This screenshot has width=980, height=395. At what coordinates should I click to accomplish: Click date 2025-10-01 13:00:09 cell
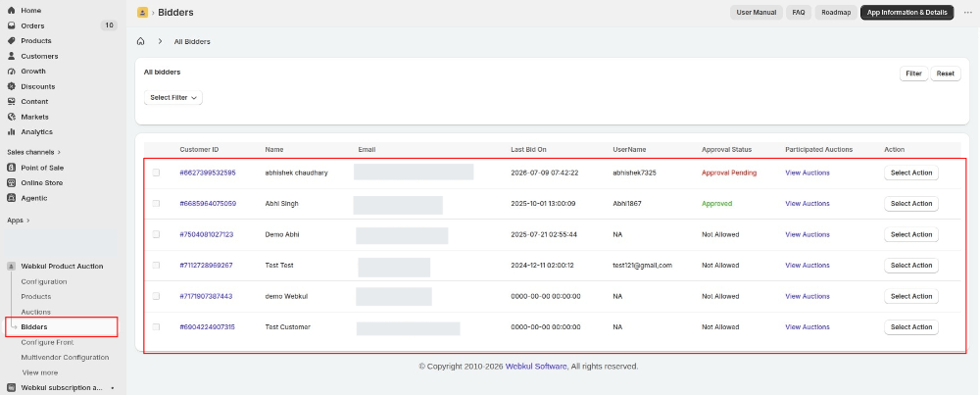pyautogui.click(x=543, y=203)
